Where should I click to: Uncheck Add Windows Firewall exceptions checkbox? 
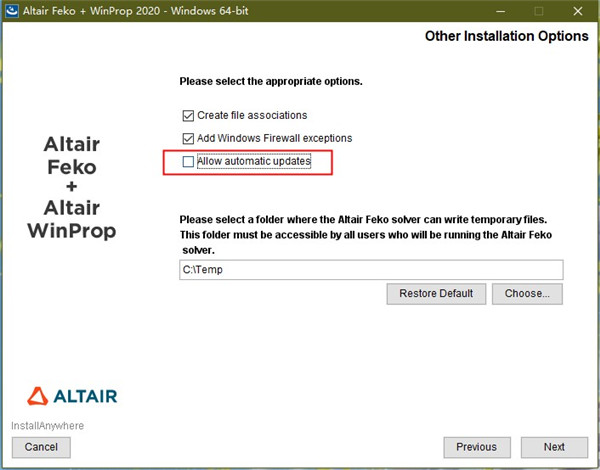188,139
